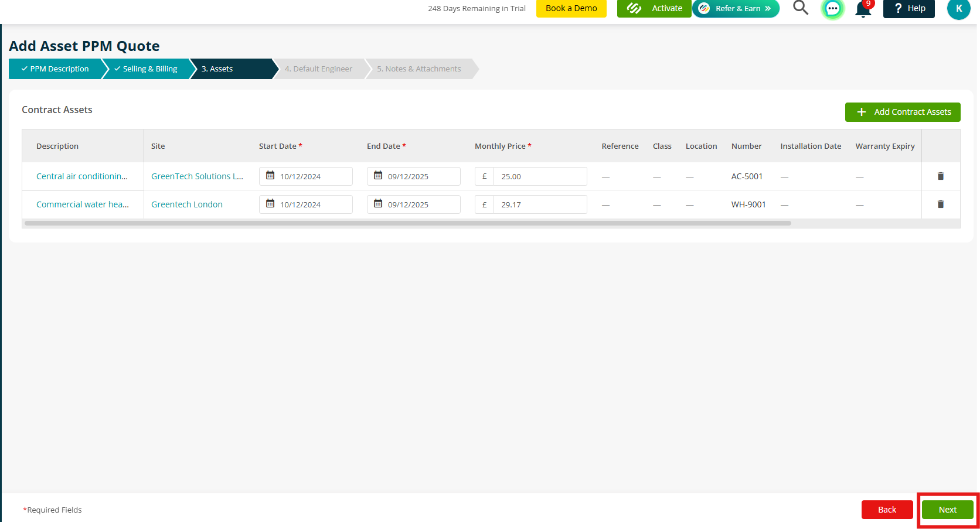Click the Warranty Expiry column header
Viewport: 980px width, 529px height.
[885, 146]
